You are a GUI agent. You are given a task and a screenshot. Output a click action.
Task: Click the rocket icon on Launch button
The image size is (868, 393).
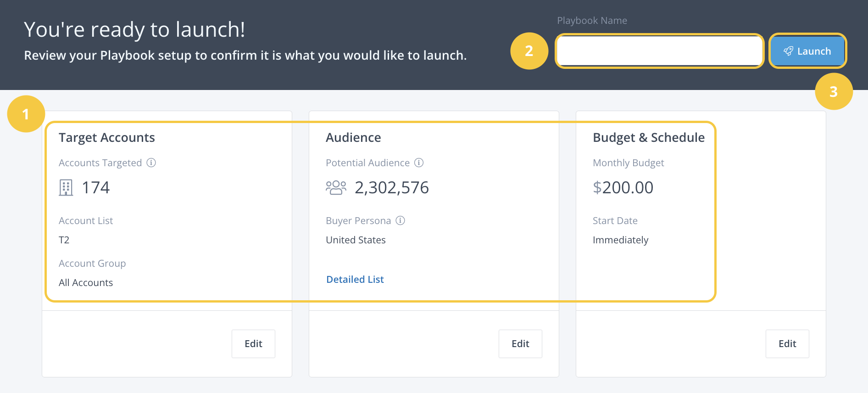click(x=788, y=51)
